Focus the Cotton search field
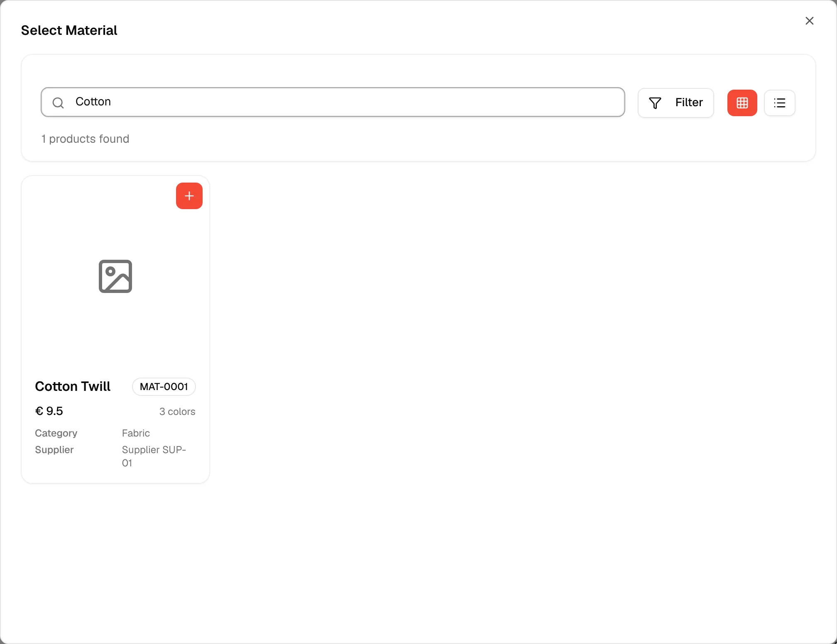 (x=333, y=102)
